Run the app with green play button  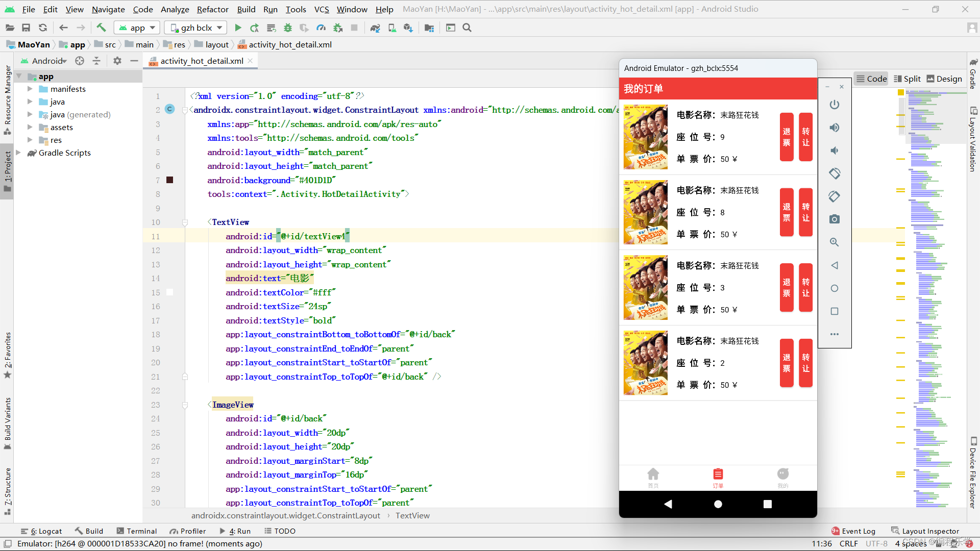238,28
